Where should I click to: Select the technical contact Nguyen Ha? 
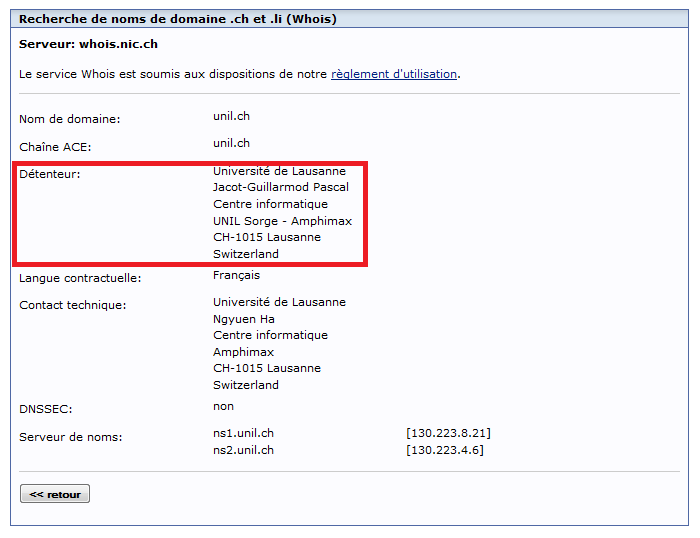[244, 319]
